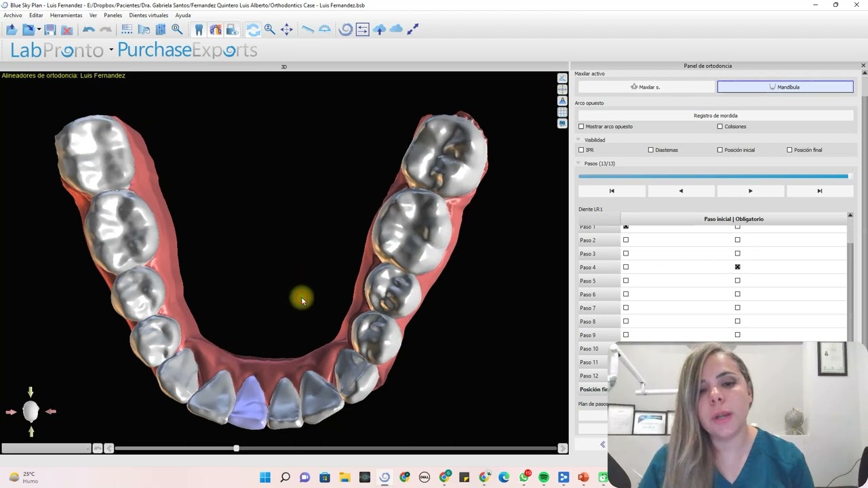Save project with the floppy disk icon
Screen dimensions: 868x488
pyautogui.click(x=50, y=30)
